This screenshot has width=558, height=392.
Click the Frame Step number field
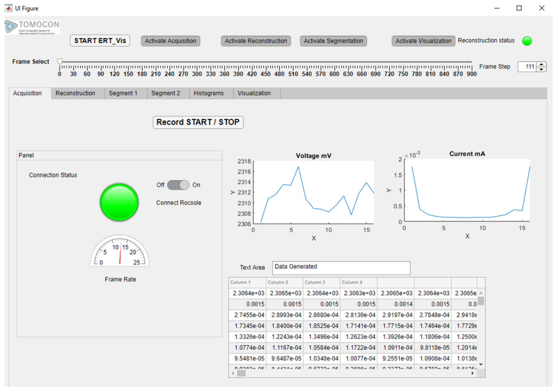pyautogui.click(x=527, y=67)
